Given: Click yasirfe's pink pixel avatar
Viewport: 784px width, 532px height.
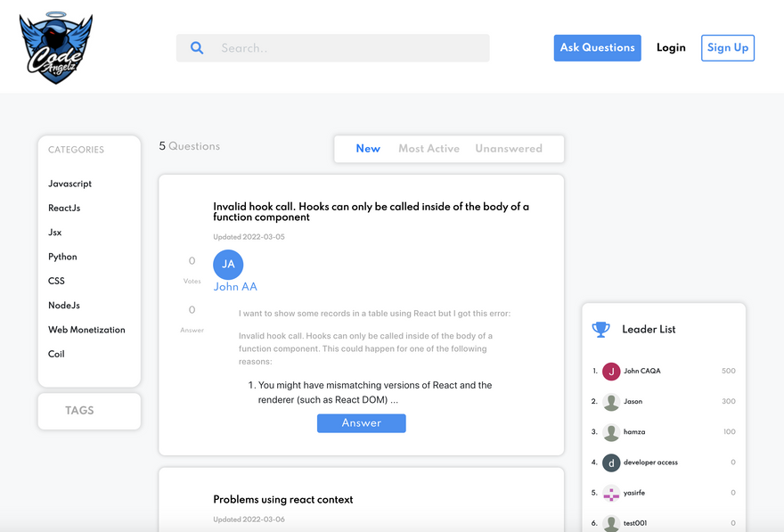Looking at the screenshot, I should [611, 493].
